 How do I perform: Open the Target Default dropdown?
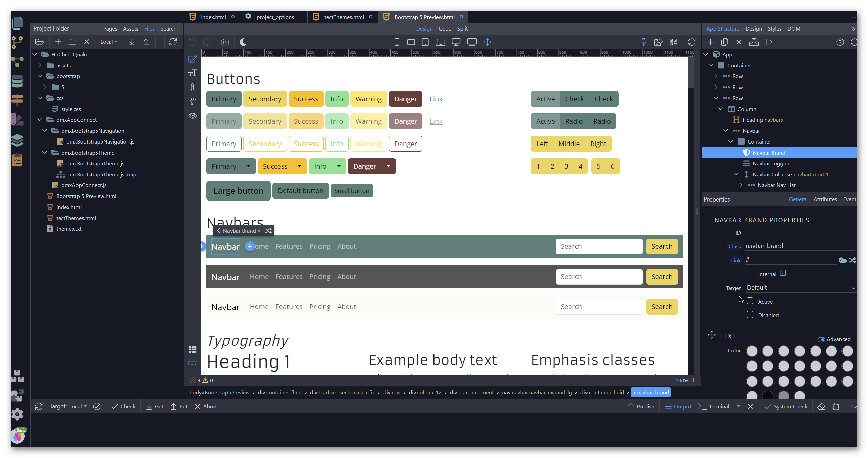(x=801, y=288)
